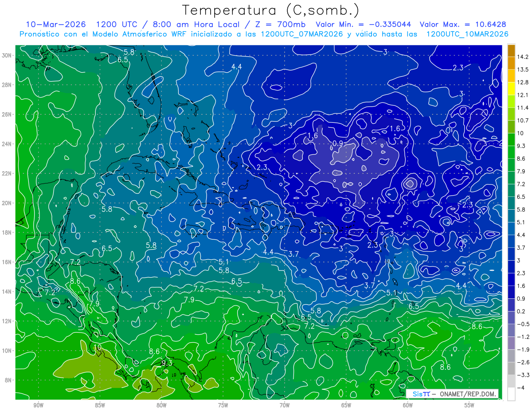Select '1200 UTC / 8:00 am Hora Local' text

(x=168, y=24)
